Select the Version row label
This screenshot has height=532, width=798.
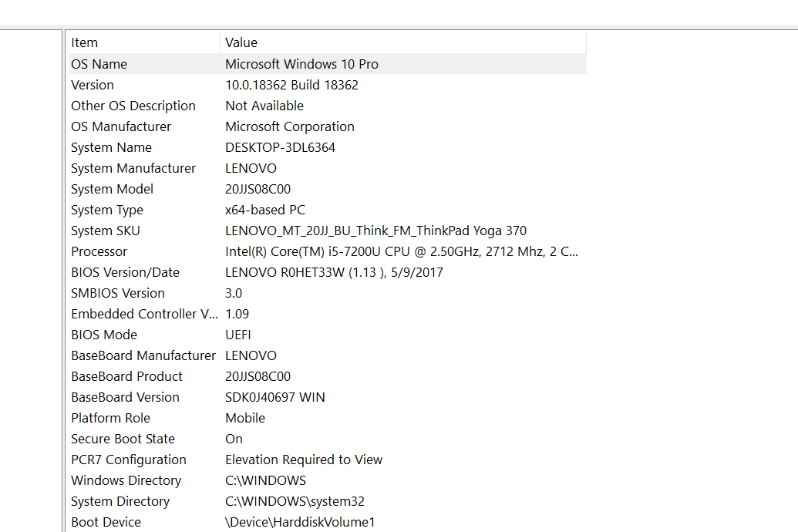(93, 85)
